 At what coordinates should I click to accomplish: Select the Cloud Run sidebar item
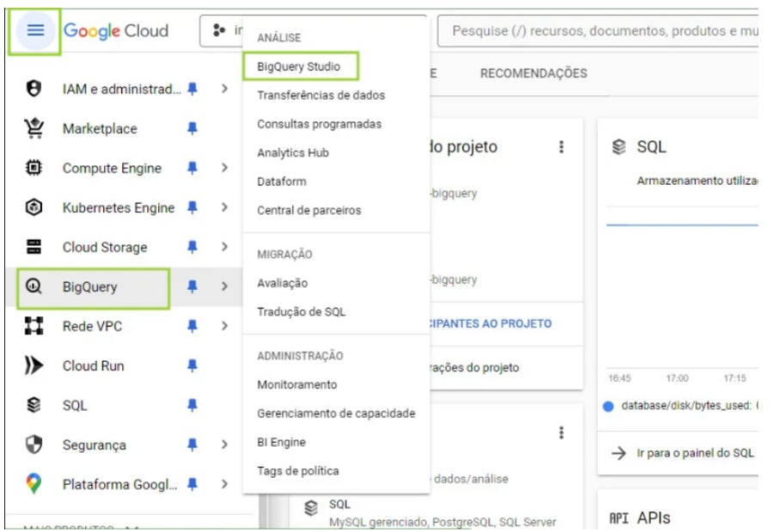[123, 365]
